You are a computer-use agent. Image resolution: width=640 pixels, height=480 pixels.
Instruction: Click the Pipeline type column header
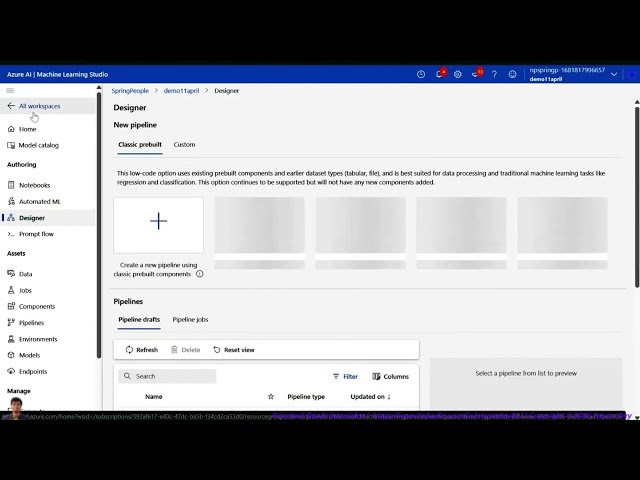(306, 396)
